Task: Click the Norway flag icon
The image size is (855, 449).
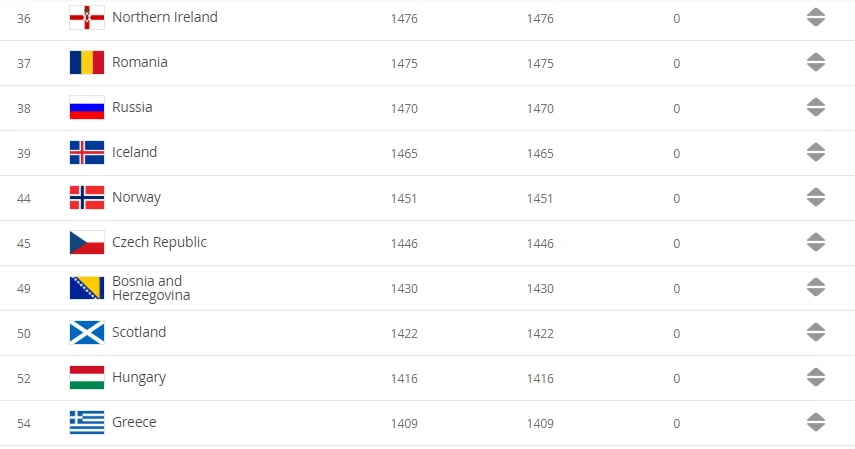Action: [87, 198]
